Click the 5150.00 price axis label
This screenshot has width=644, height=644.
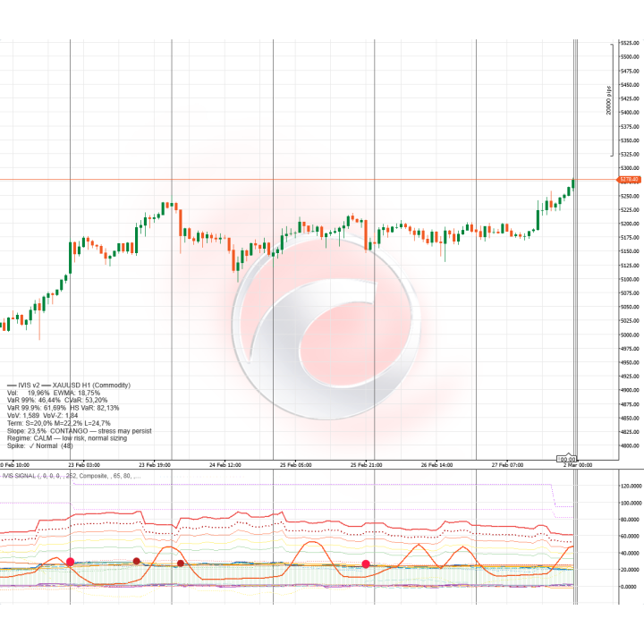[x=630, y=251]
